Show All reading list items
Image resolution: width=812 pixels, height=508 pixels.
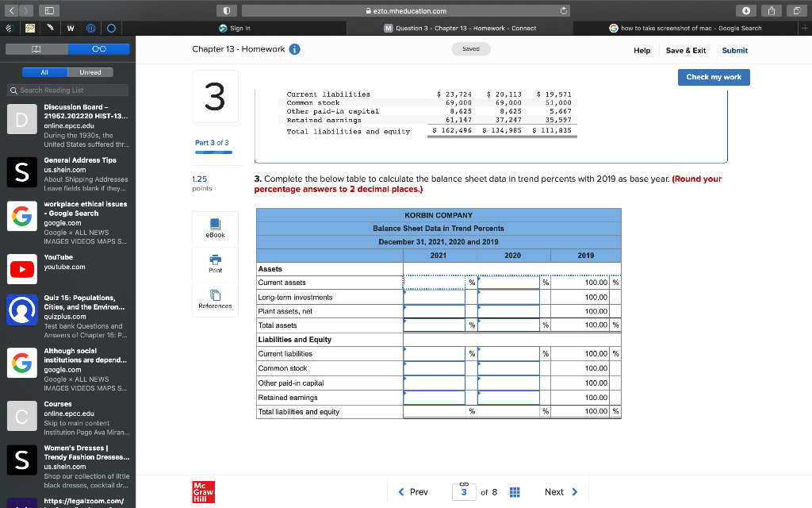[44, 72]
